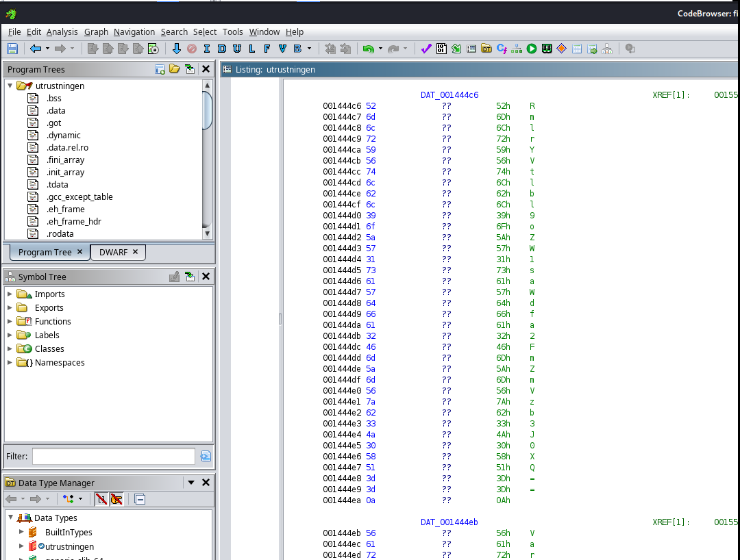Toggle navigate to next Function (F icon)
This screenshot has width=740, height=560.
267,49
